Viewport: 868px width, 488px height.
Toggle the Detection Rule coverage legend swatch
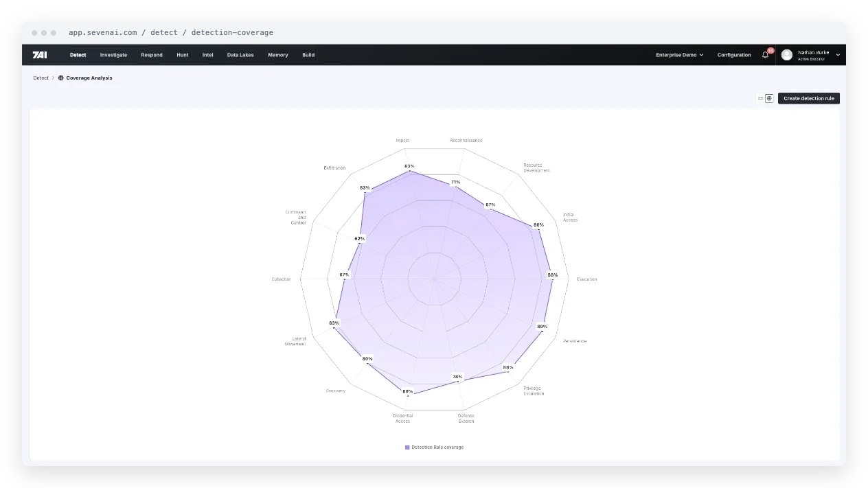[407, 448]
